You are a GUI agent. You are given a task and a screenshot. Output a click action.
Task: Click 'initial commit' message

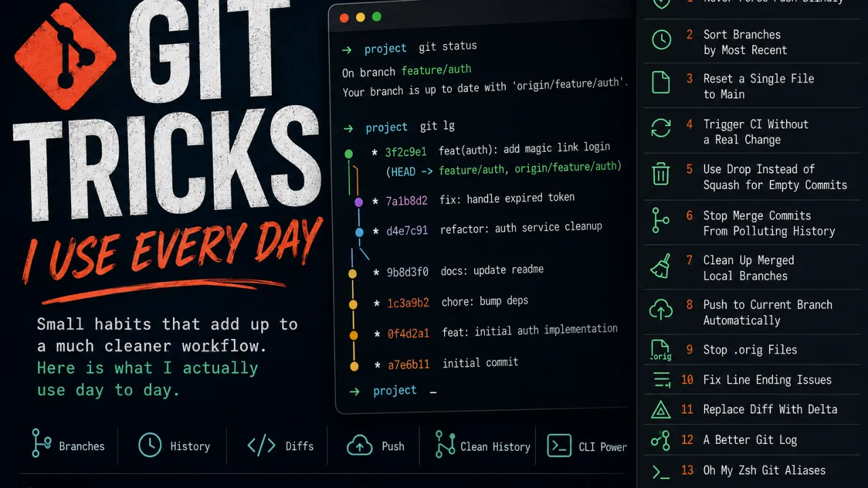tap(480, 363)
